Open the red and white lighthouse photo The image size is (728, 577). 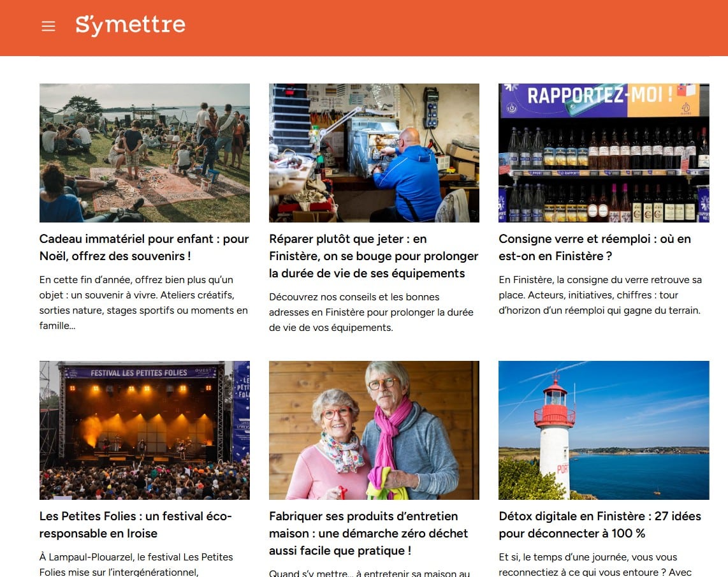click(x=603, y=430)
